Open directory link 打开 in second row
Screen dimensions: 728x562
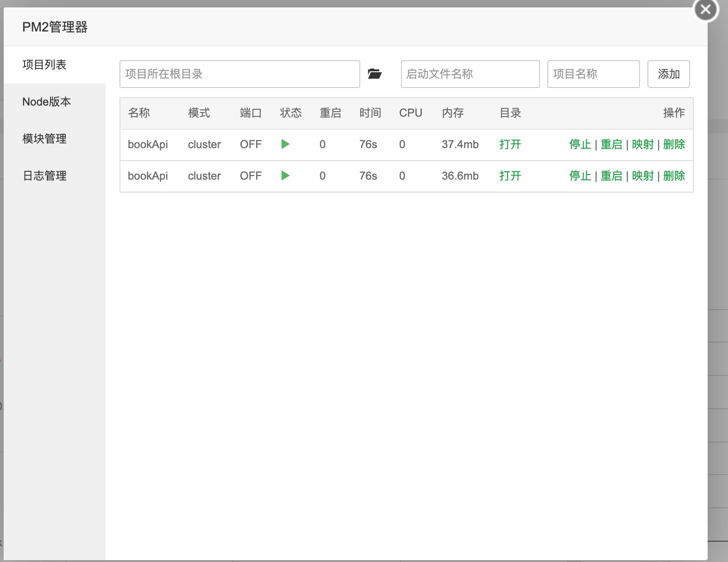point(510,176)
